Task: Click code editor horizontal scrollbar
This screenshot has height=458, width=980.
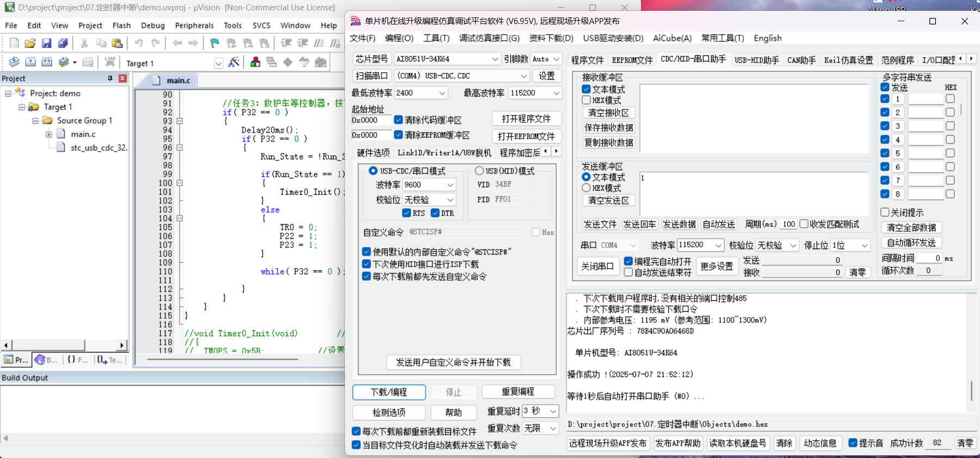Action: pyautogui.click(x=223, y=359)
